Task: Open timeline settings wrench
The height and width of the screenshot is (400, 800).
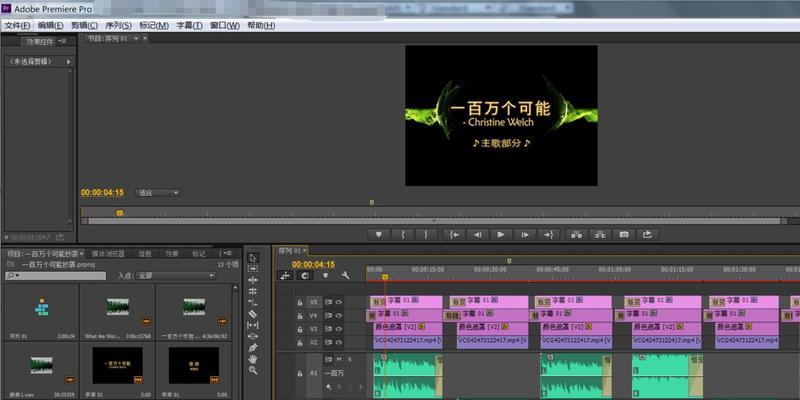Action: click(345, 276)
